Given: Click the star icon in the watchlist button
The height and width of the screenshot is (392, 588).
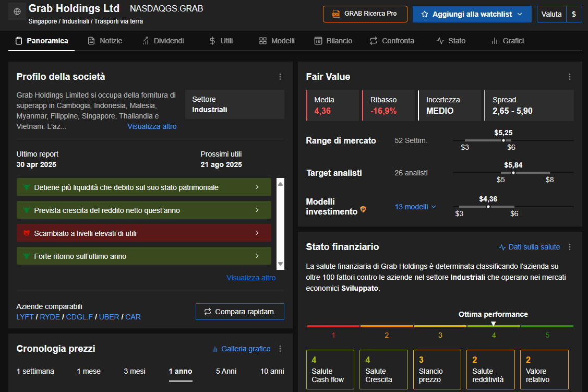Looking at the screenshot, I should tap(425, 14).
